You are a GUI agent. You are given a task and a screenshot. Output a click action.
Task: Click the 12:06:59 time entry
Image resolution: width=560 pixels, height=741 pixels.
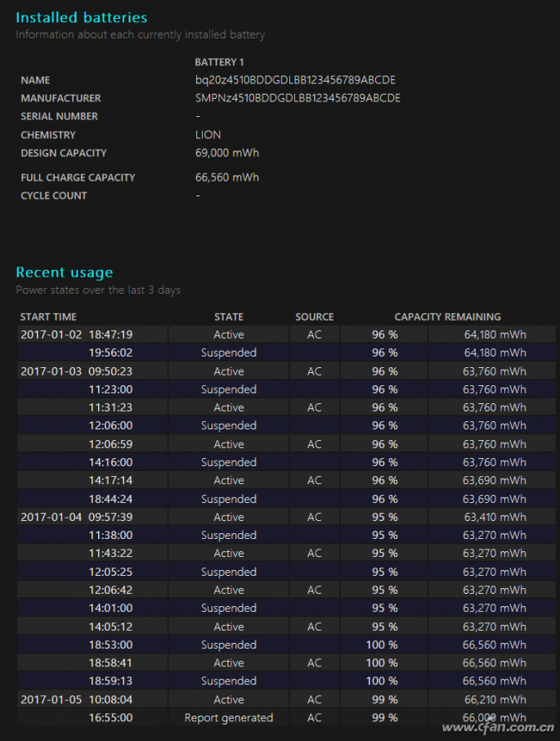[x=110, y=444]
